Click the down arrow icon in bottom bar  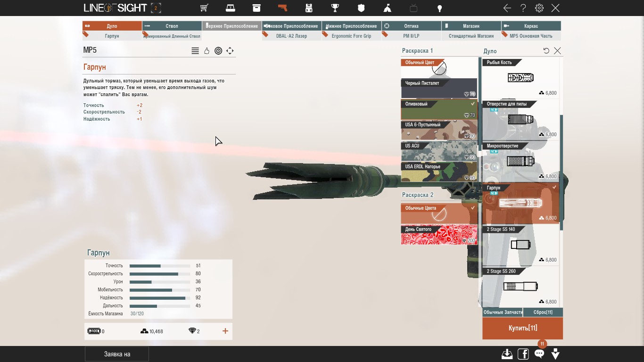pos(555,354)
